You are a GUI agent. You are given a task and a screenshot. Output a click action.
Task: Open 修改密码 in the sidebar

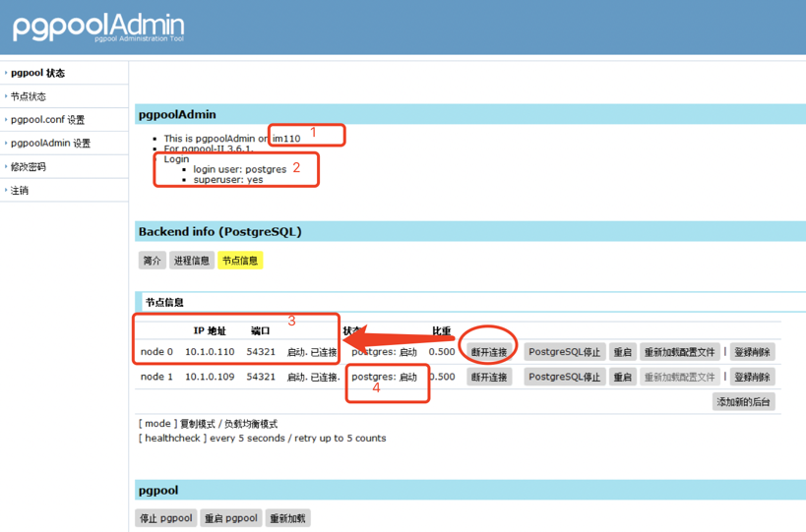pyautogui.click(x=29, y=167)
